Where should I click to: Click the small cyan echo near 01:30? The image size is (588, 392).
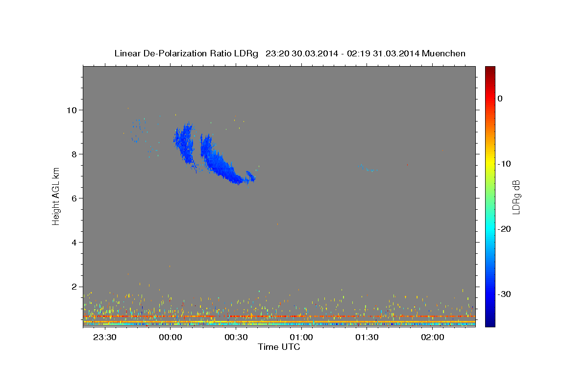point(367,169)
